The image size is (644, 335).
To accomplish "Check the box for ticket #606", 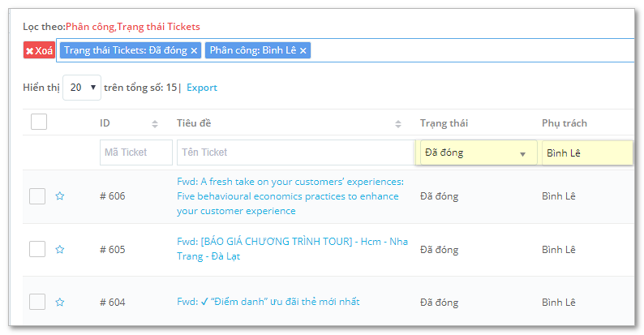I will pos(37,195).
